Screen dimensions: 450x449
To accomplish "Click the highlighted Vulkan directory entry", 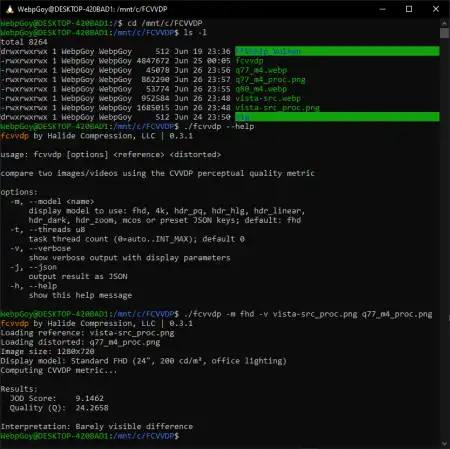I will pos(337,51).
